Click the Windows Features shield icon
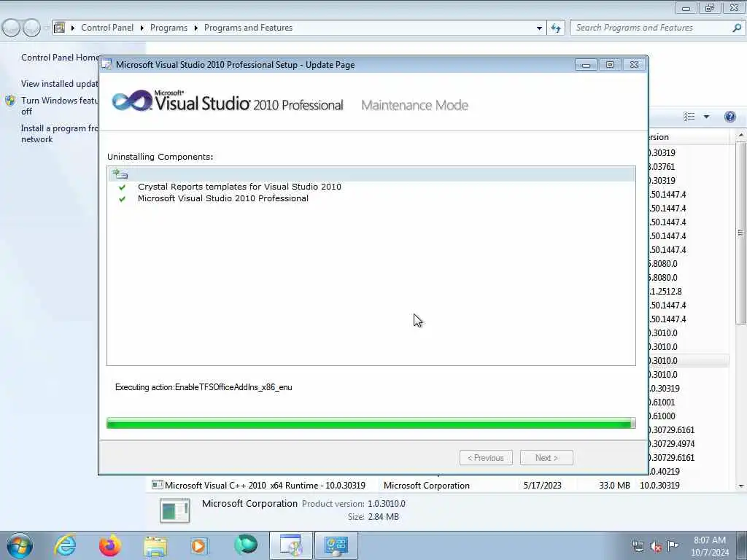The image size is (747, 560). 10,101
